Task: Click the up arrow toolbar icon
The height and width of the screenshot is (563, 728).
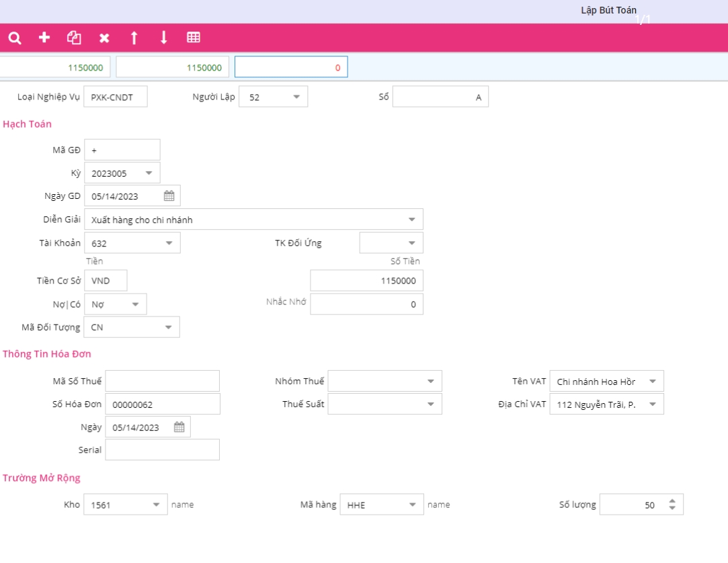Action: coord(134,38)
